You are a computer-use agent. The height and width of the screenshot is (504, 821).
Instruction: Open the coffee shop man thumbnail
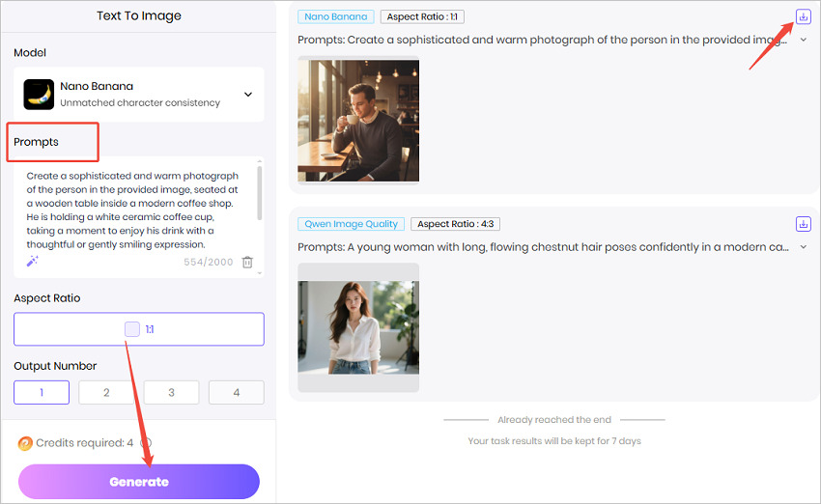[358, 121]
